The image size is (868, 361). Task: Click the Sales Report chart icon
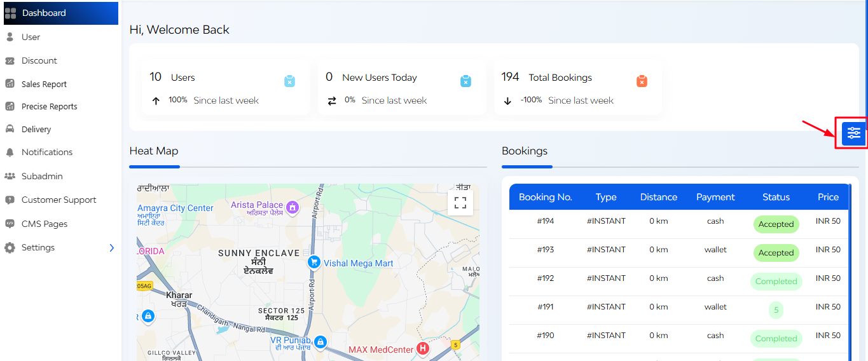pyautogui.click(x=10, y=84)
